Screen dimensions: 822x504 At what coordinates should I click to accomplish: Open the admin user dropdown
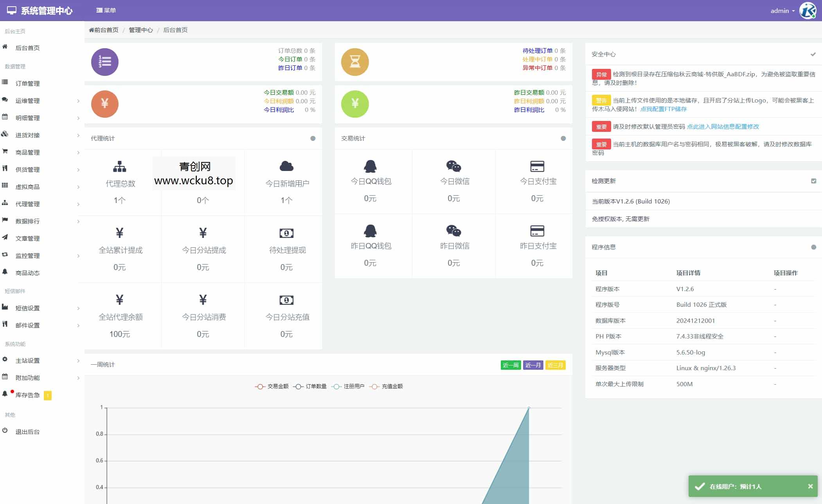click(782, 11)
